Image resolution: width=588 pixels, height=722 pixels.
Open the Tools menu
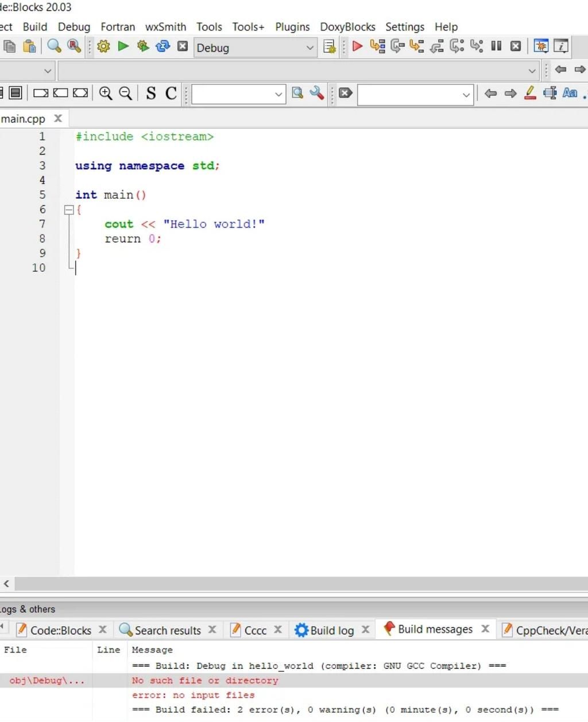pos(209,26)
